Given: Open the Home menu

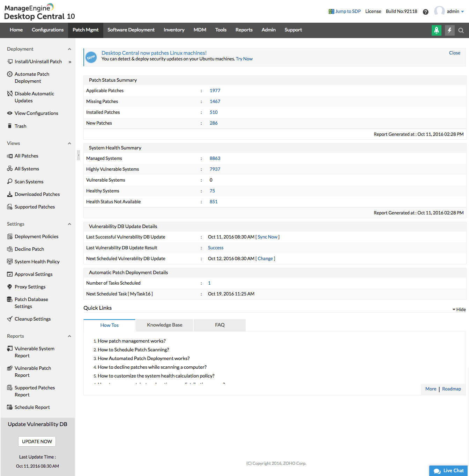Looking at the screenshot, I should point(16,30).
